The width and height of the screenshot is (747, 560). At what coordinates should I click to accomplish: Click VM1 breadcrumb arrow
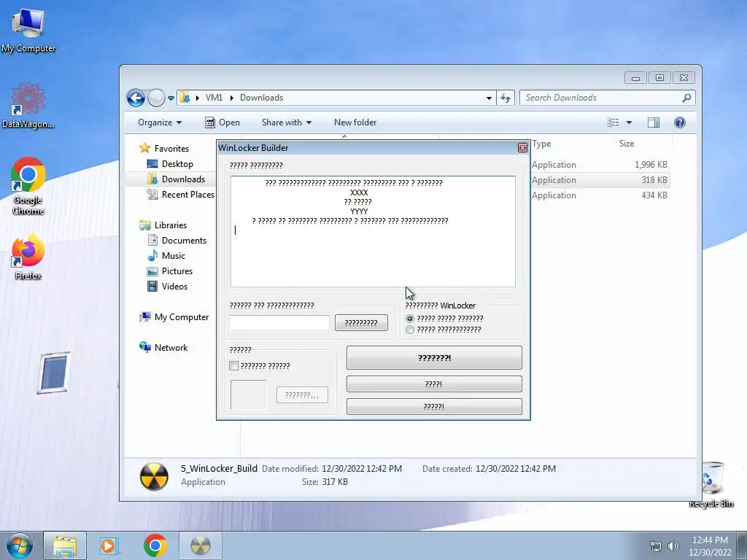point(231,98)
